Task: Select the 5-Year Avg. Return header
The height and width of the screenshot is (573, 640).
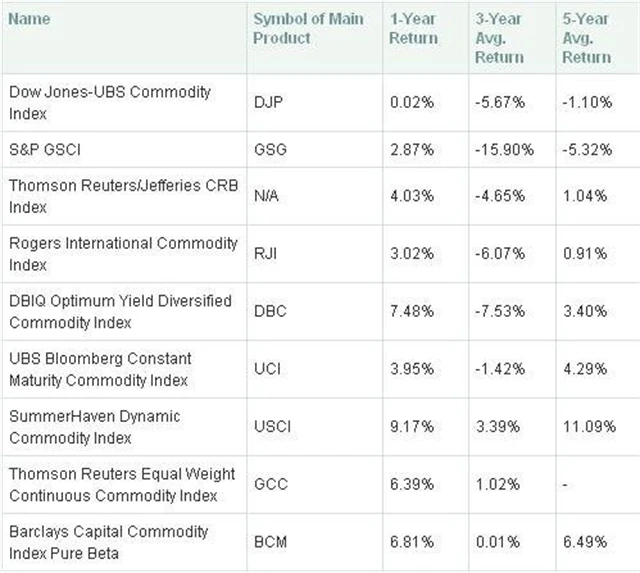Action: point(586,37)
